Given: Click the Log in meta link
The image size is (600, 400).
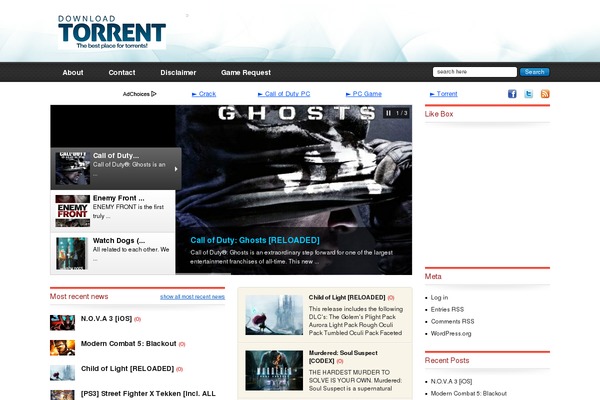Looking at the screenshot, I should click(439, 297).
